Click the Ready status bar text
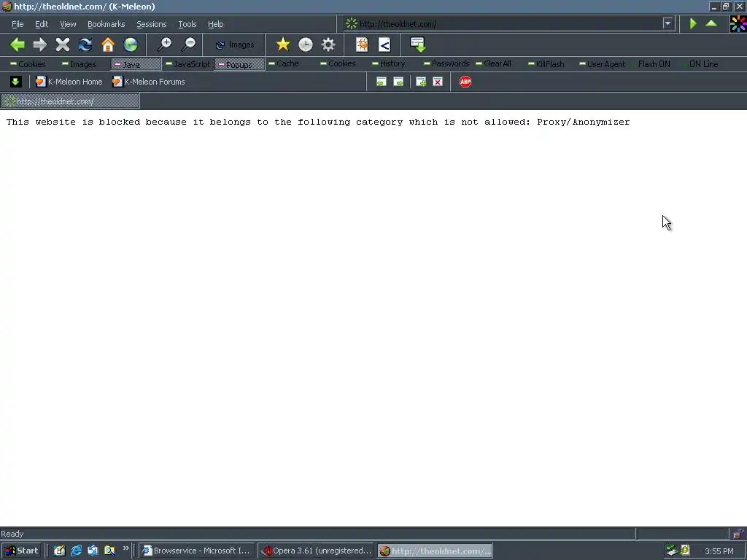Screen dimensions: 747x560 tap(12, 534)
